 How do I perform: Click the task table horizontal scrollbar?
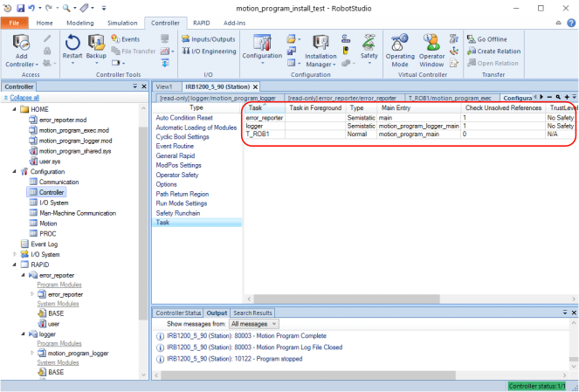coord(347,299)
